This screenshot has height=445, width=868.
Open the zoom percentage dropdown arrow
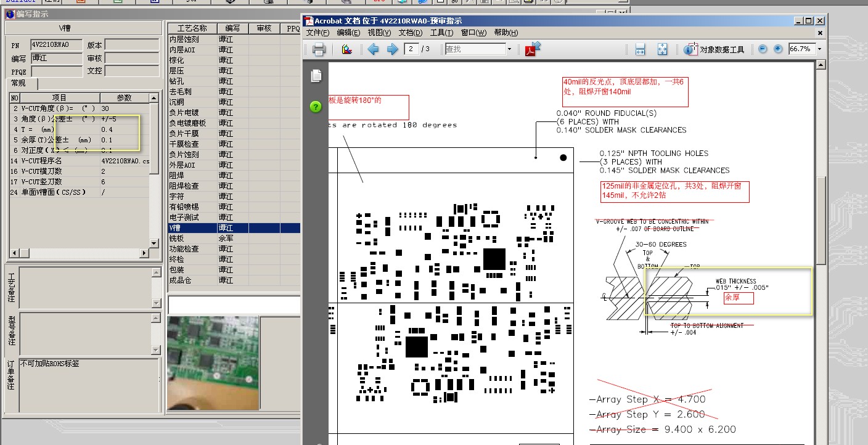click(x=819, y=49)
